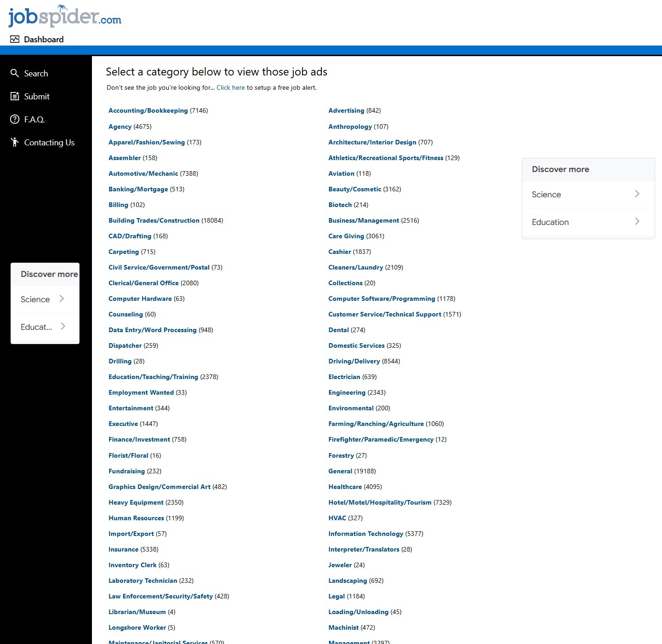Screen dimensions: 662x644
Task: Expand Education chevron in right panel
Action: 637,222
